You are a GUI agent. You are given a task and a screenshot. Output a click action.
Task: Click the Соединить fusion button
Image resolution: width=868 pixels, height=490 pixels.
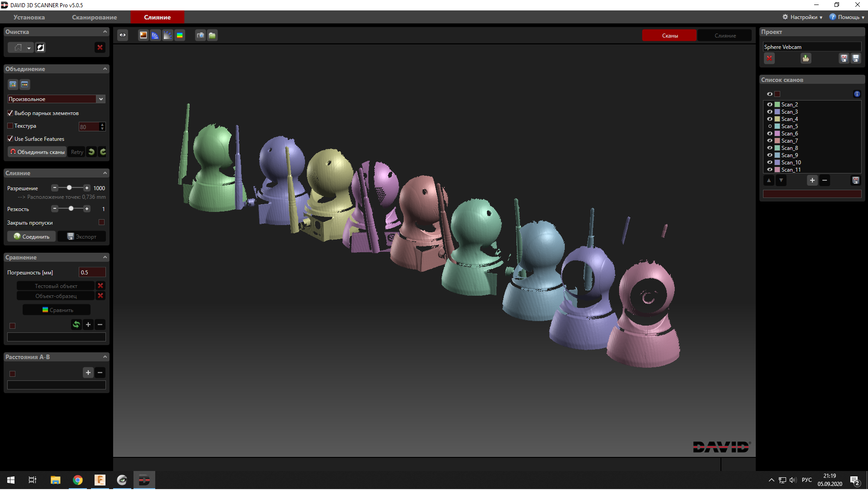(x=31, y=237)
